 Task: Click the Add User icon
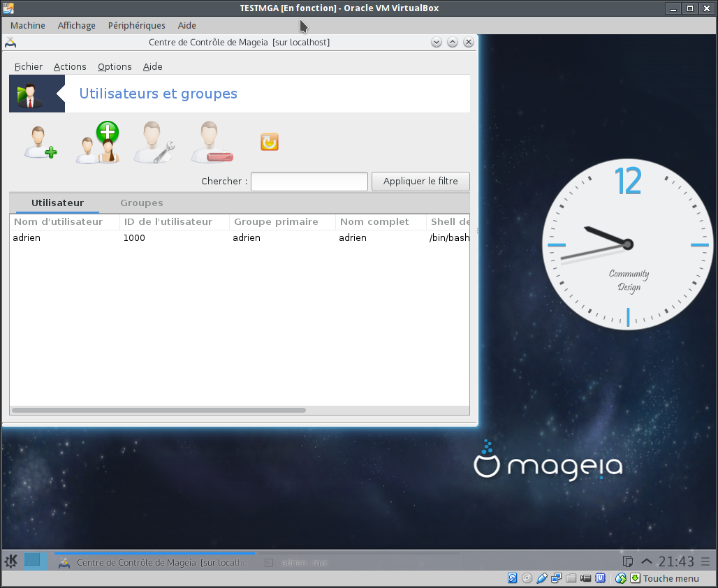(41, 142)
